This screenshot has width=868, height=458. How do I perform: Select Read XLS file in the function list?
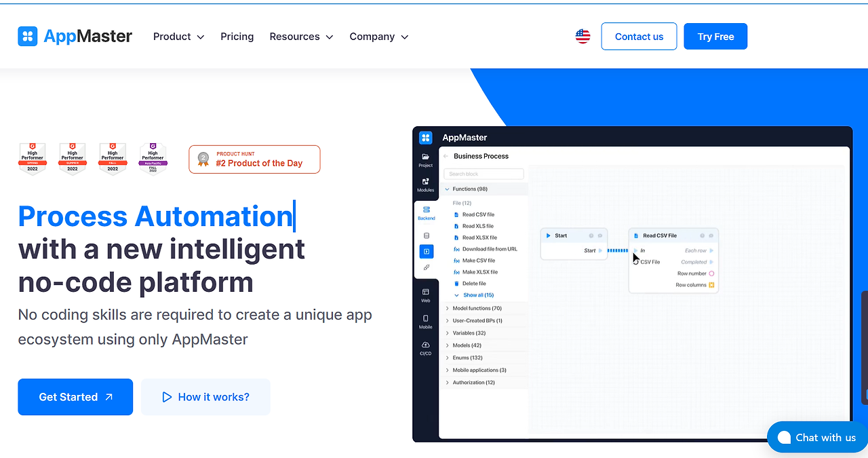(473, 226)
